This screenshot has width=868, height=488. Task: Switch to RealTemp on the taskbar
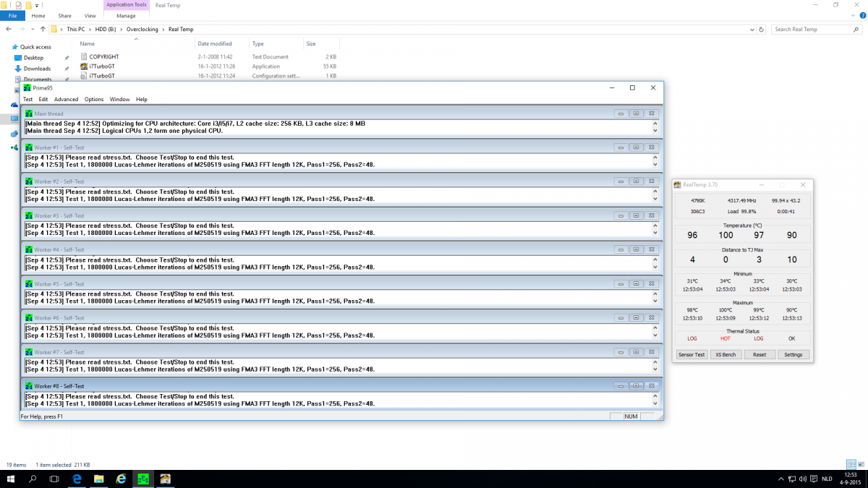pyautogui.click(x=166, y=479)
